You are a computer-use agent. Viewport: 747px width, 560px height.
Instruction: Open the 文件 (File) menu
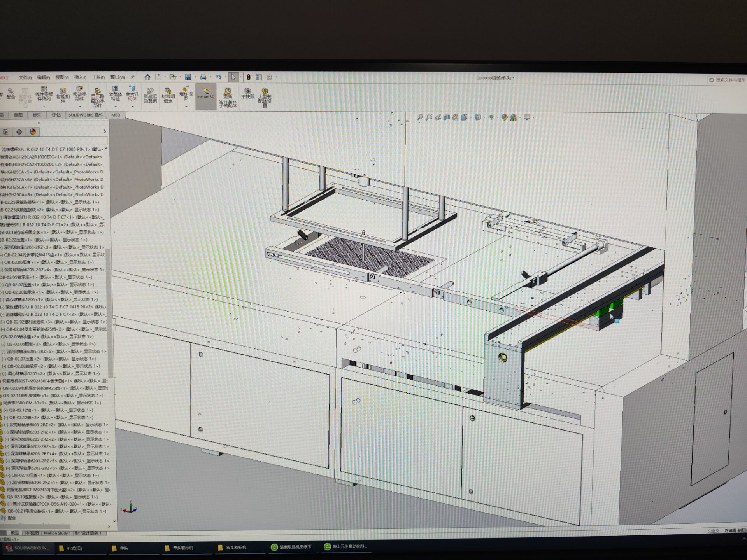coord(25,77)
